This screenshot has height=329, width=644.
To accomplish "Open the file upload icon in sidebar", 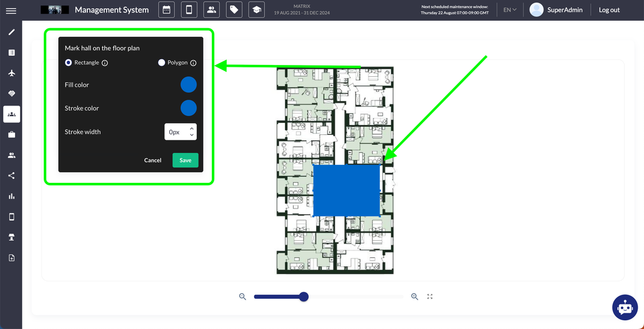I will [x=11, y=258].
